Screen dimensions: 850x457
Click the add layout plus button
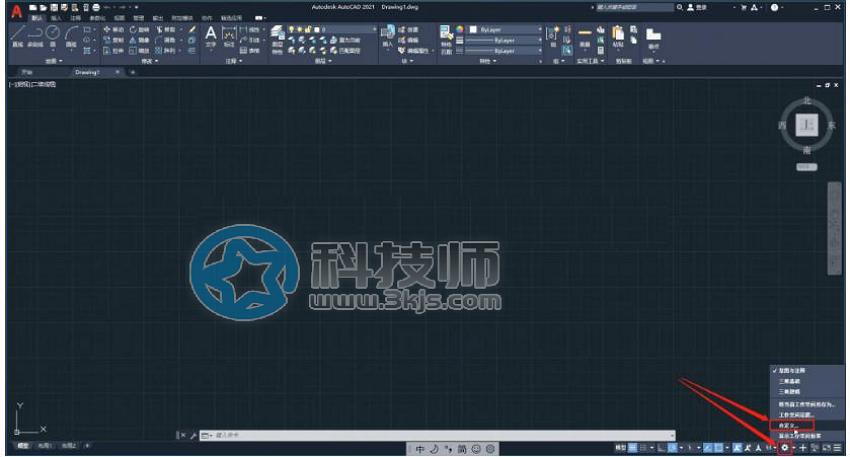point(87,446)
